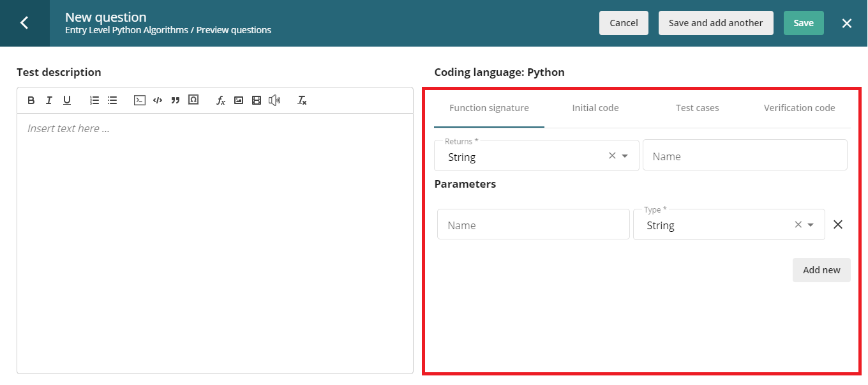Expand the parameter Type dropdown arrow
Viewport: 868px width, 385px height.
point(811,225)
